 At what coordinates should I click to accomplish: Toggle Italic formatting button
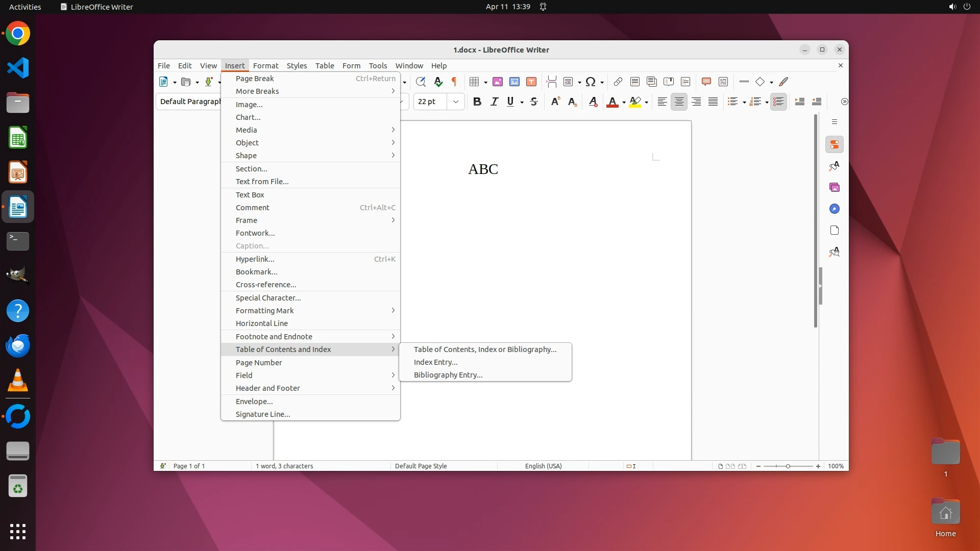[x=494, y=102]
